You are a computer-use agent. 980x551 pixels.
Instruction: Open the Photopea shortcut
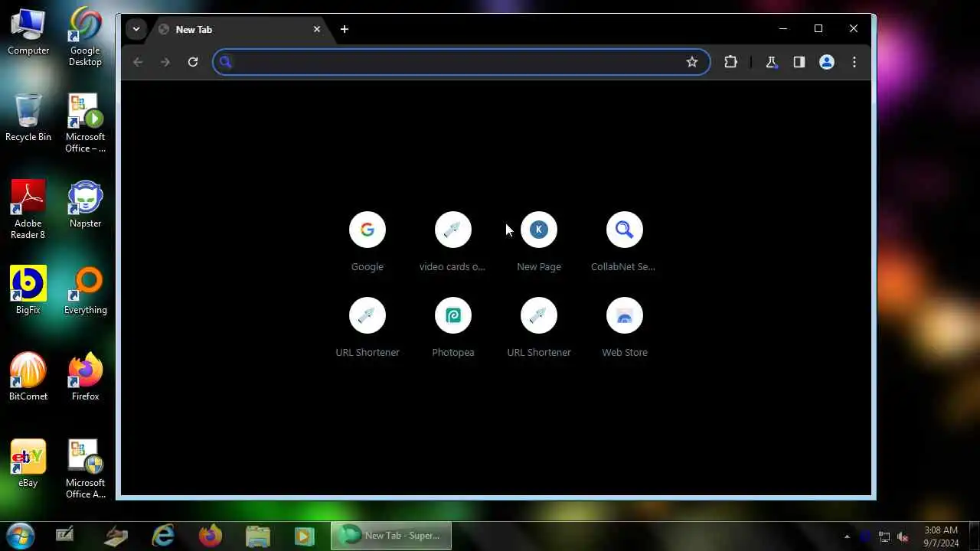pyautogui.click(x=453, y=328)
